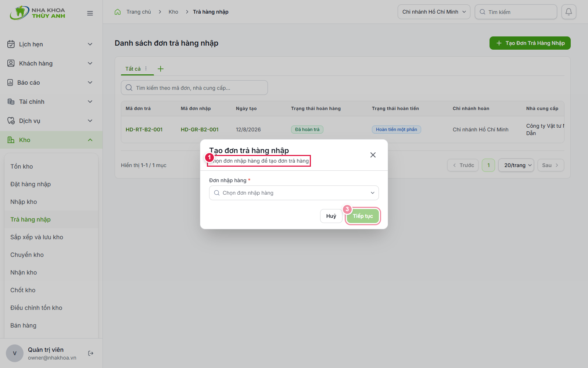The image size is (588, 368).
Task: Click the Tiếp tục button
Action: coord(363,216)
